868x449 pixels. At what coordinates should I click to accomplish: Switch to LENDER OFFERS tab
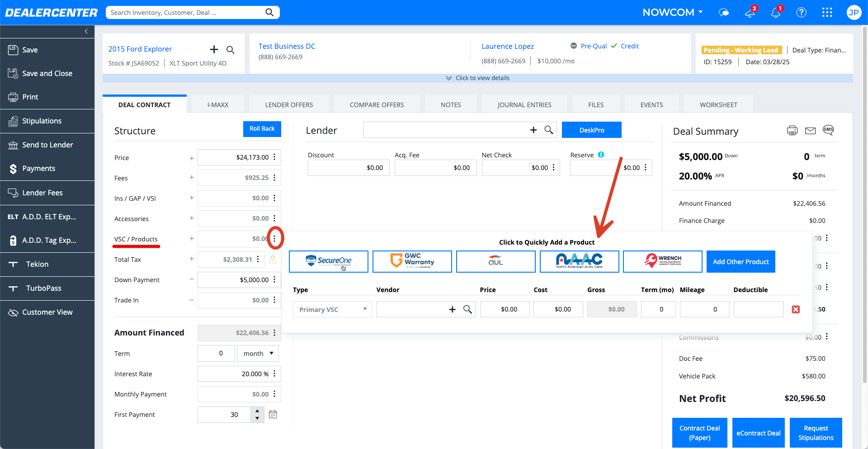[x=289, y=104]
